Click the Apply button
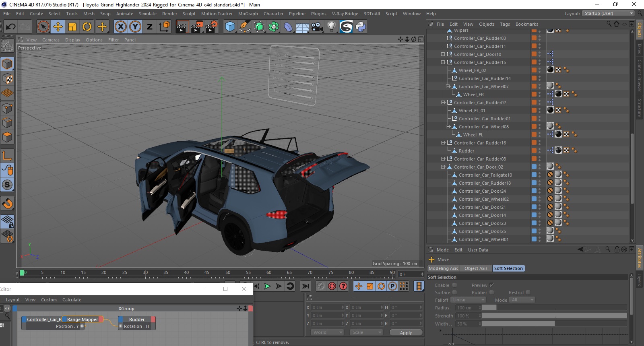This screenshot has width=644, height=346. click(406, 333)
